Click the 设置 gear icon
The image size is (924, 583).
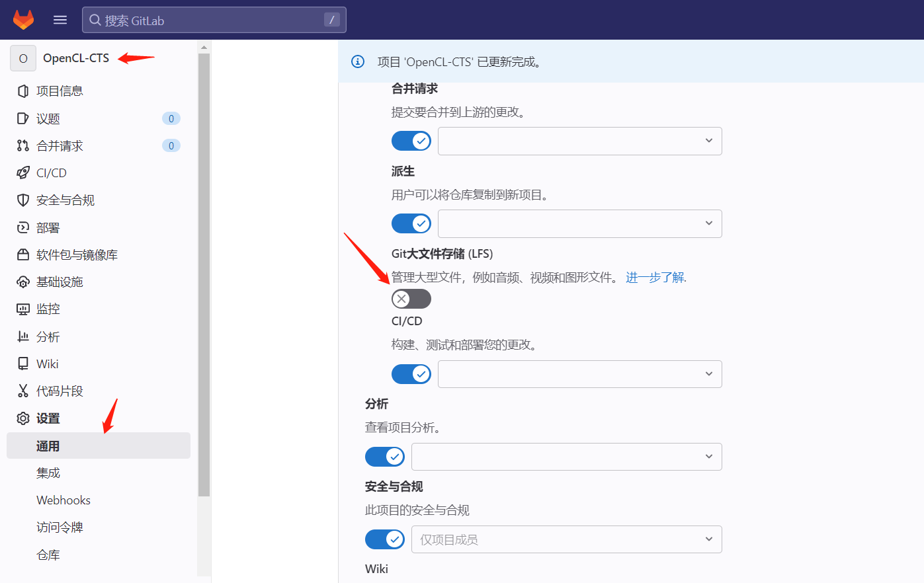(23, 418)
